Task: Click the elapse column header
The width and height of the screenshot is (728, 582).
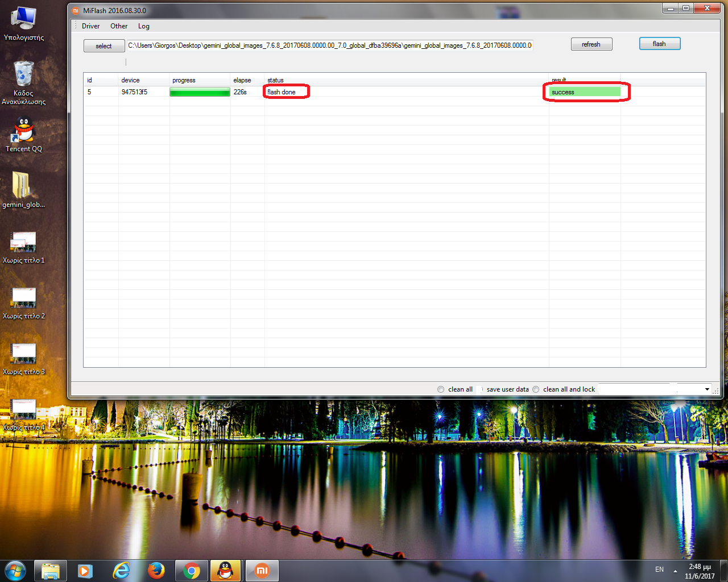Action: coord(247,80)
